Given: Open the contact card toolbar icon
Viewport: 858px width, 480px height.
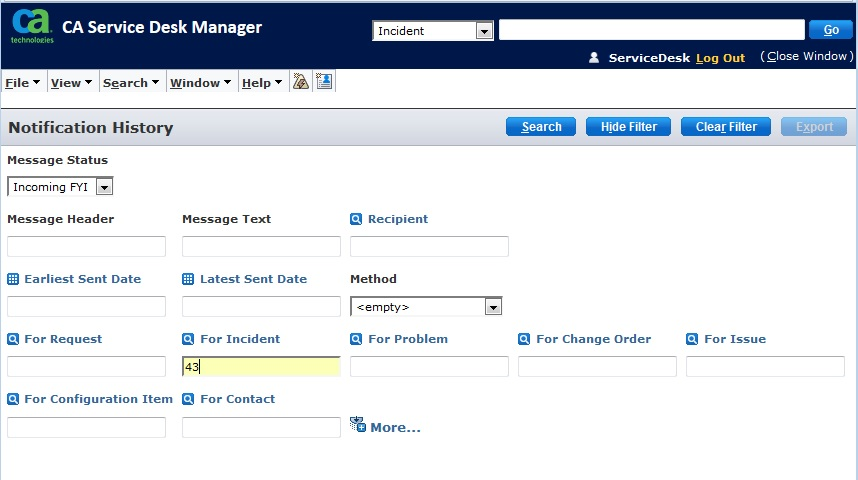Looking at the screenshot, I should 324,82.
